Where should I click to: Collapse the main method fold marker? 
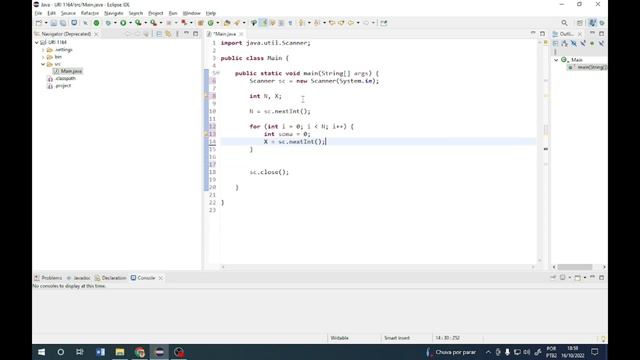pos(218,73)
